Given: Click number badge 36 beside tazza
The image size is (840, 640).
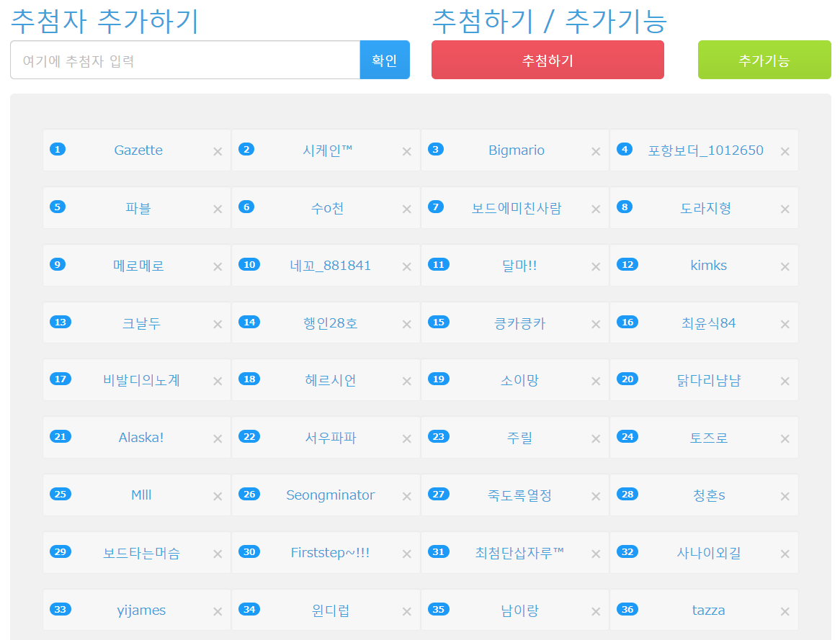Looking at the screenshot, I should point(627,609).
